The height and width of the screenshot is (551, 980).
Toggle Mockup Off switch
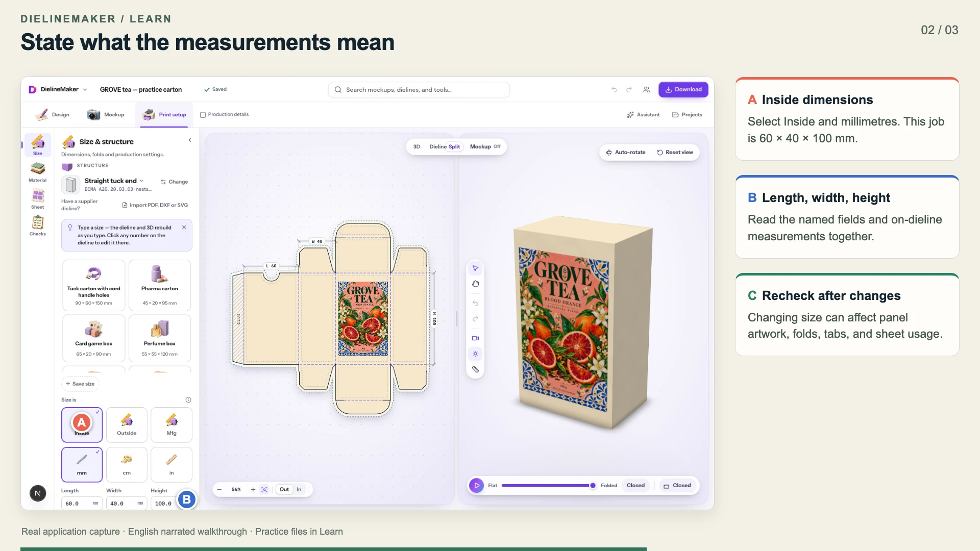pos(485,147)
